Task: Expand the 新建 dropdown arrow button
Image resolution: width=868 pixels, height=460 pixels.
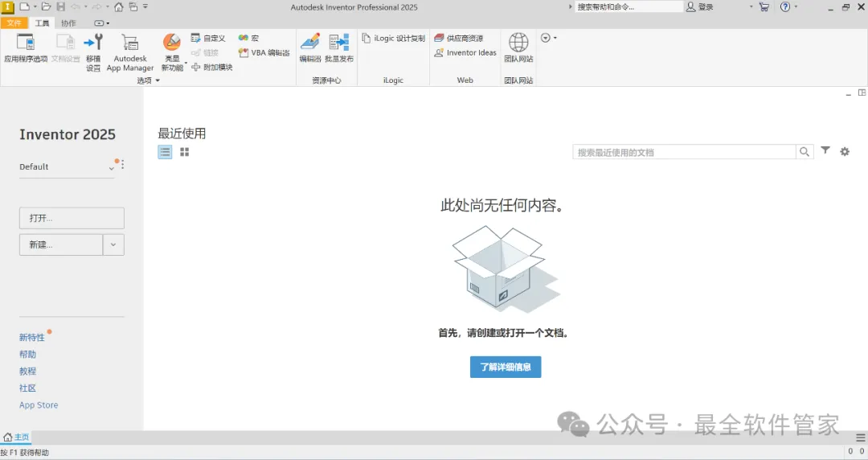Action: [x=113, y=244]
